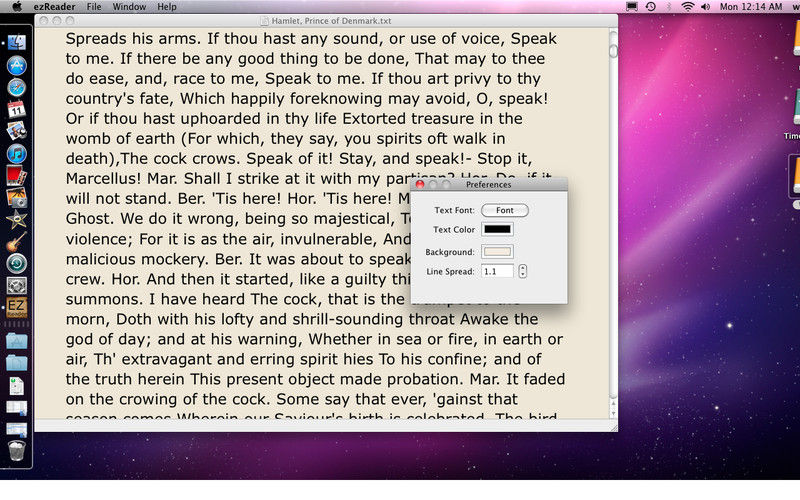Viewport: 800px width, 500px height.
Task: Open the ezReader application menu
Action: [54, 7]
